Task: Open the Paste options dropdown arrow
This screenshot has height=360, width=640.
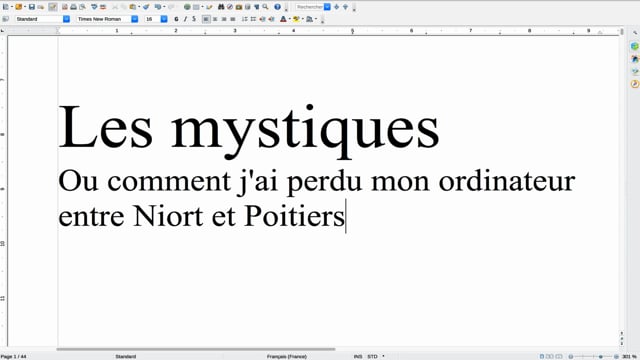Action: tap(139, 7)
